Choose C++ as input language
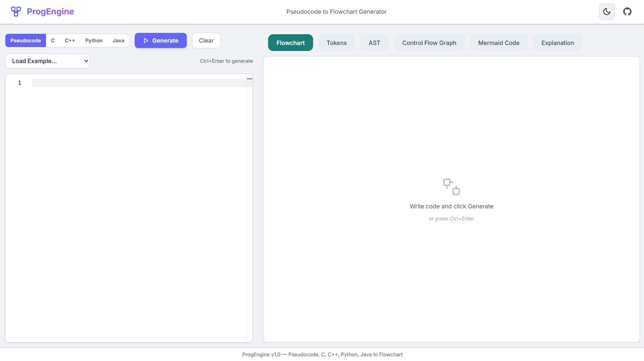The width and height of the screenshot is (644, 361). [70, 41]
